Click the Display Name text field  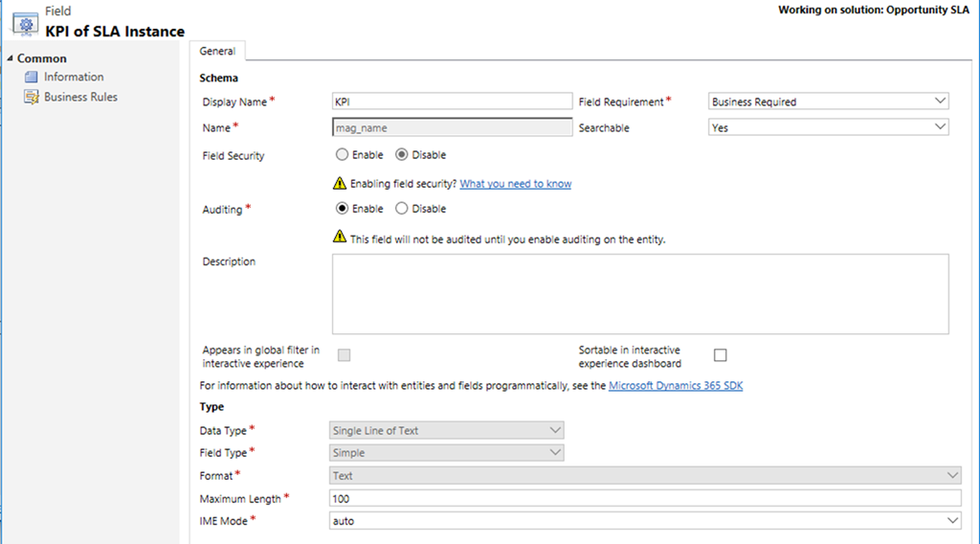click(x=450, y=102)
